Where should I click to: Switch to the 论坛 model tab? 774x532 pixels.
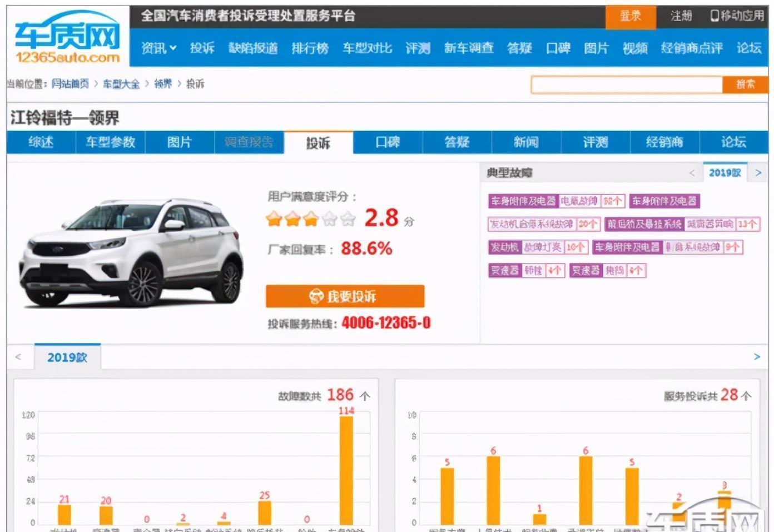click(733, 142)
